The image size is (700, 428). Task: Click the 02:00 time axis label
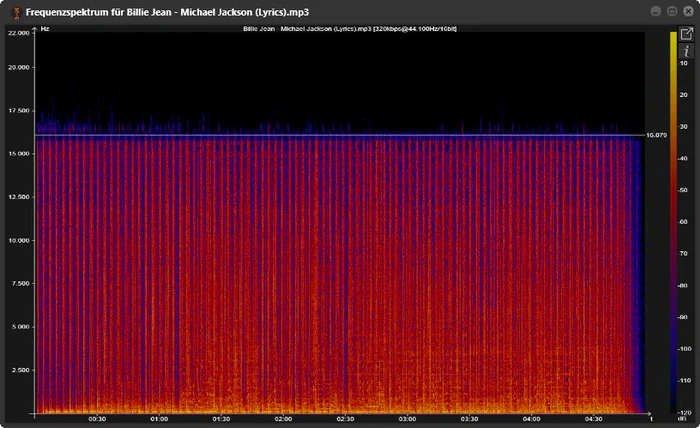283,419
